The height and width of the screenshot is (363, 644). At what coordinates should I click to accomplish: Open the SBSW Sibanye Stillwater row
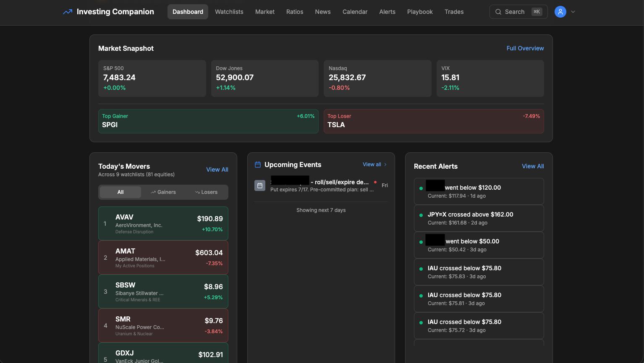pos(163,292)
